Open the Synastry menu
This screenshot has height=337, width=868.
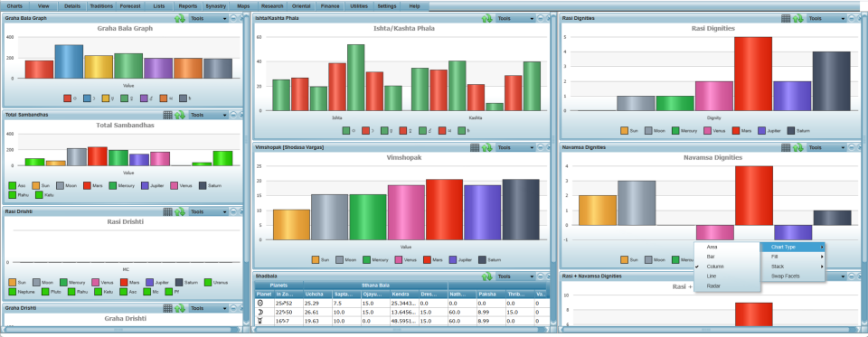pos(215,6)
